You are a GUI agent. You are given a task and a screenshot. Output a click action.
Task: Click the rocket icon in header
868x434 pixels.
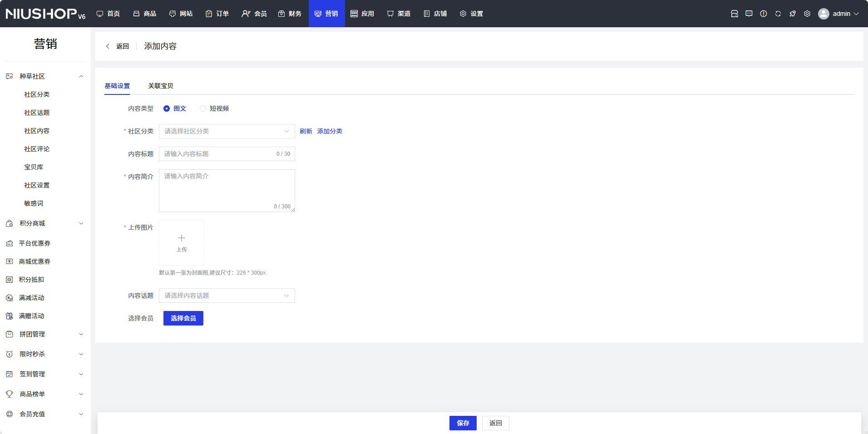792,14
